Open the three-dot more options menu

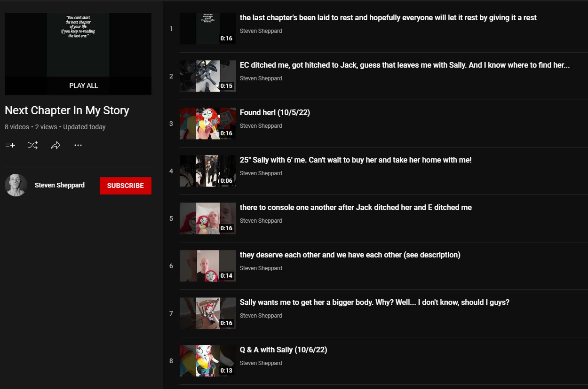[78, 146]
